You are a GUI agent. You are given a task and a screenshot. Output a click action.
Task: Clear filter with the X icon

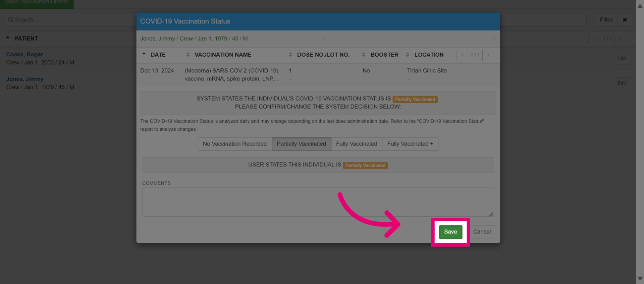coord(625,20)
